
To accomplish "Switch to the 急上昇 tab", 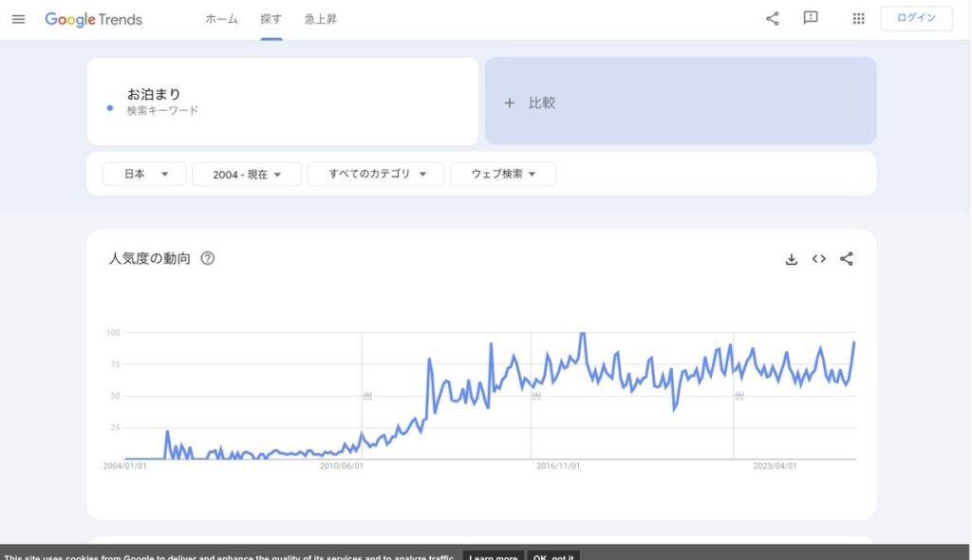I will [321, 19].
